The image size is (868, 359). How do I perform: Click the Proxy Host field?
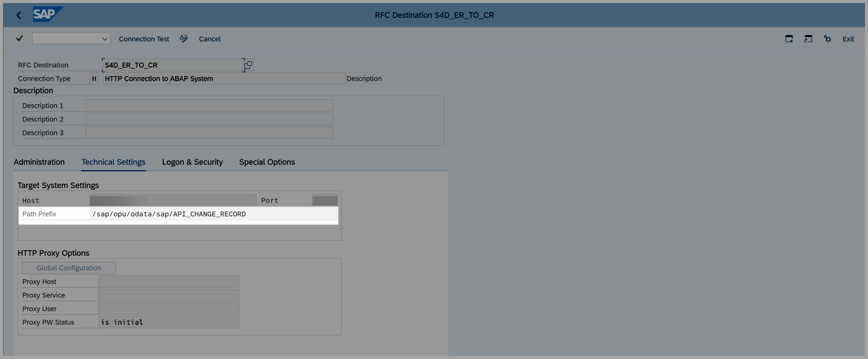coord(169,282)
